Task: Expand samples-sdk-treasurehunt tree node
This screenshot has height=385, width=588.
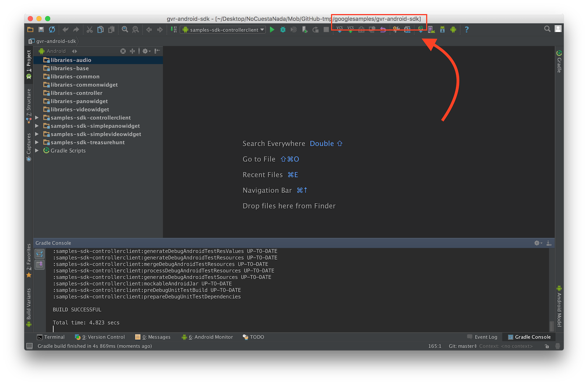Action: point(37,142)
